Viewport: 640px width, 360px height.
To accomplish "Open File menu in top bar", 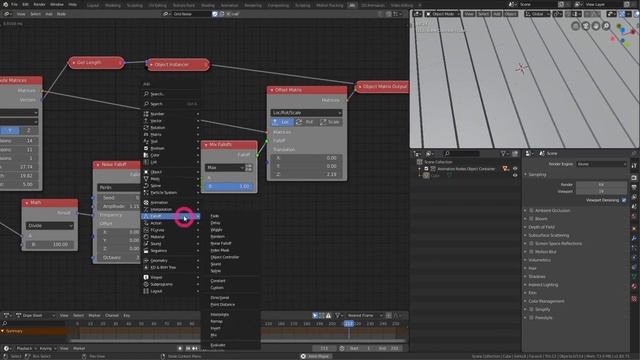I will (x=14, y=4).
